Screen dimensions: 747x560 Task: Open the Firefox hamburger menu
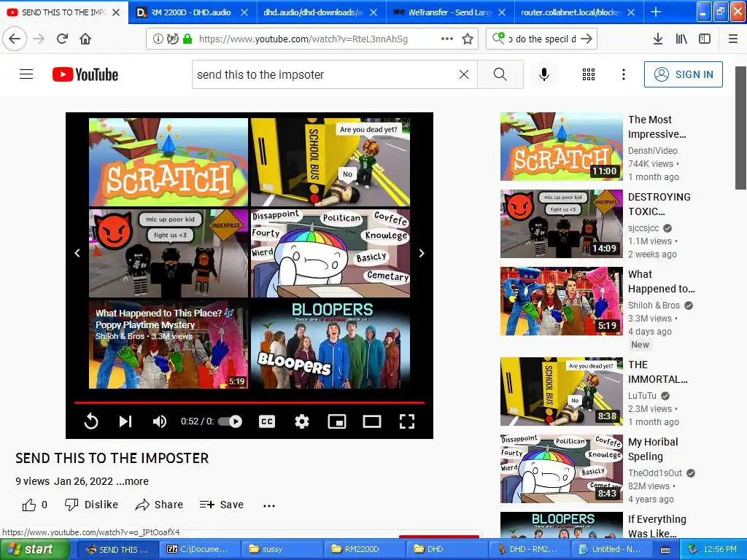(x=733, y=39)
